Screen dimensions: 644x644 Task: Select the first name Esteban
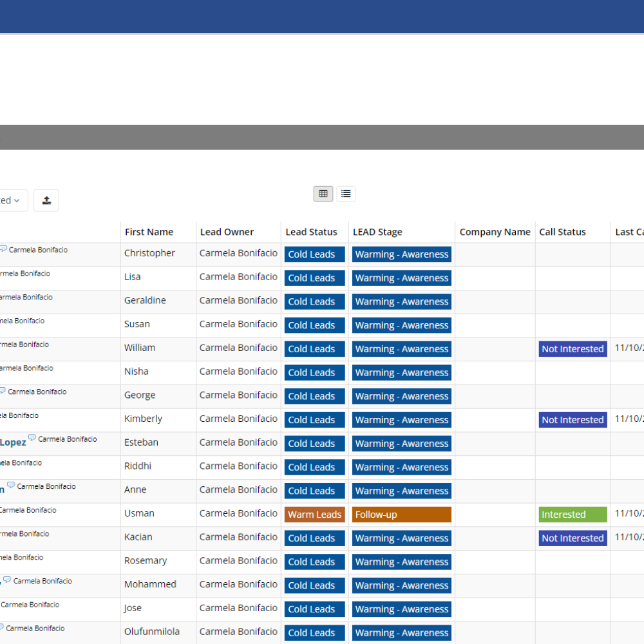coord(141,442)
